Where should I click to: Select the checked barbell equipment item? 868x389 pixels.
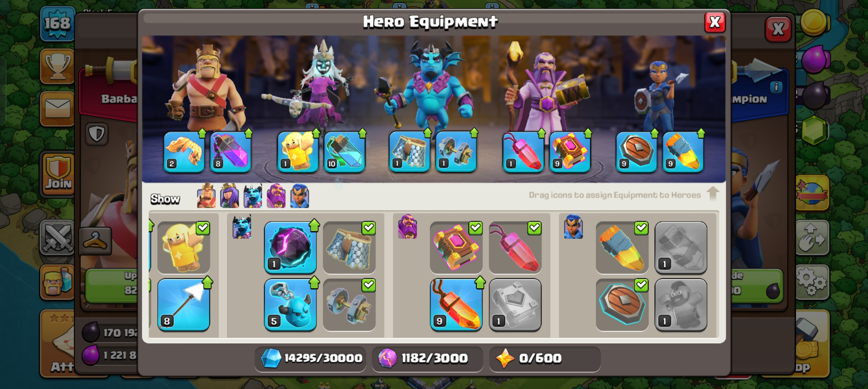pos(349,304)
